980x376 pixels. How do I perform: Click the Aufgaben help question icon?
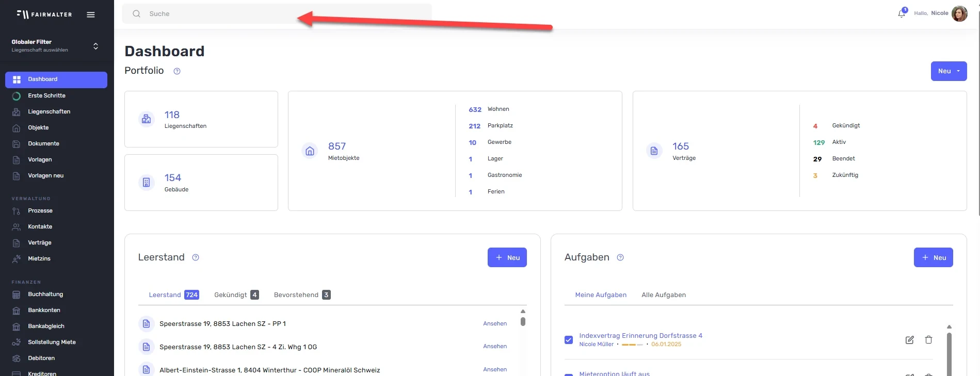(620, 257)
